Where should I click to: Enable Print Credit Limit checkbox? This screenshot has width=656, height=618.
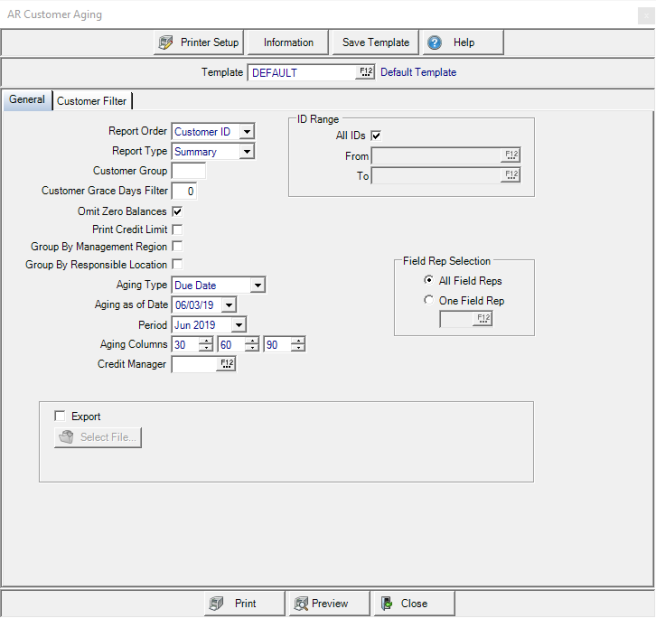177,229
